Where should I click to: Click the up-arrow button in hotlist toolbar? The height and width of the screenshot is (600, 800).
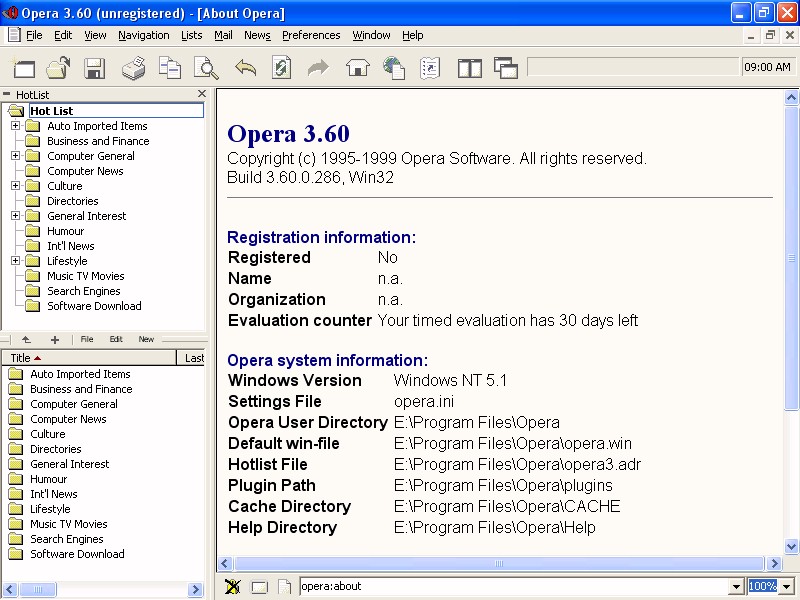click(x=27, y=339)
